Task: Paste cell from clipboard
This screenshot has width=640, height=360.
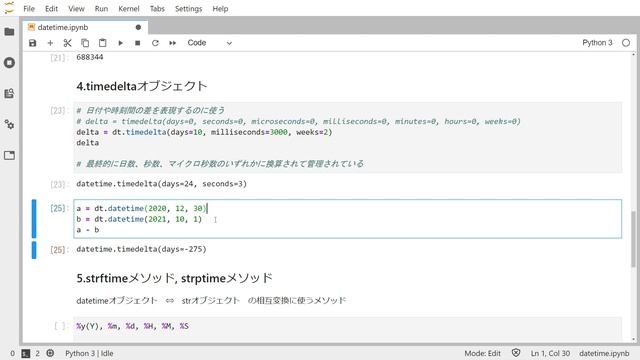Action: click(x=102, y=43)
